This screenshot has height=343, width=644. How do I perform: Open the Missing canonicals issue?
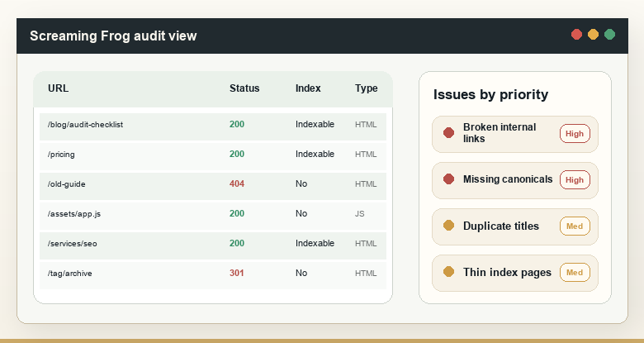point(515,180)
